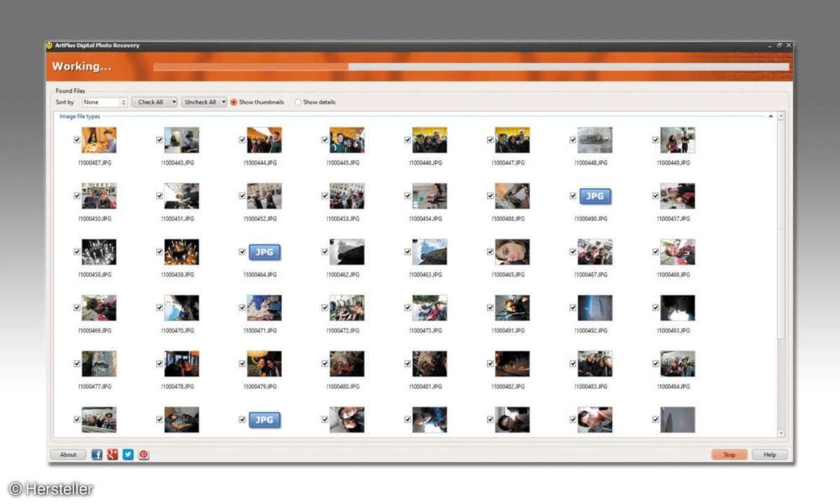Image resolution: width=840 pixels, height=504 pixels.
Task: Collapse the Image file types group chevron
Action: (x=771, y=116)
